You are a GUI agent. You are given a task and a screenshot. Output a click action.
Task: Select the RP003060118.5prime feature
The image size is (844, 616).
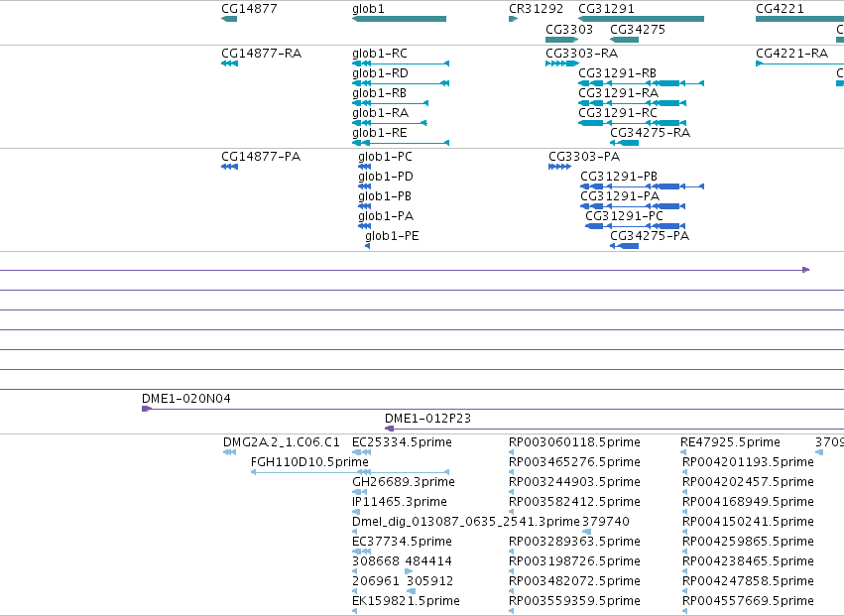pyautogui.click(x=512, y=452)
